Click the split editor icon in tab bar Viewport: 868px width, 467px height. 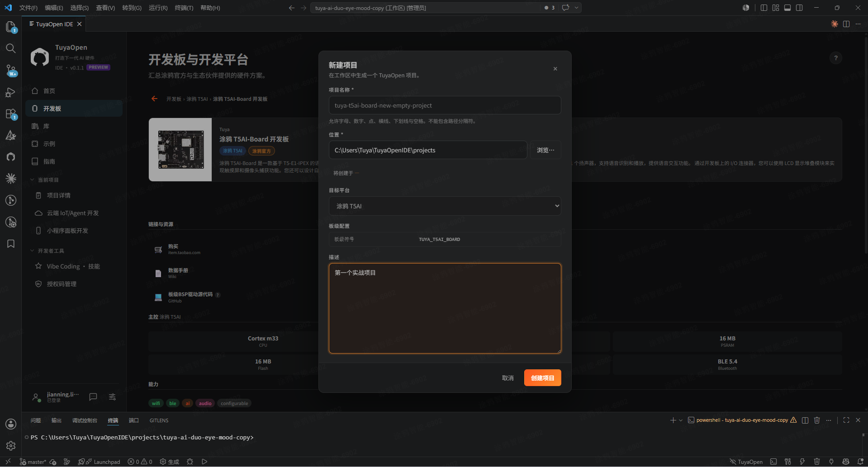point(846,24)
